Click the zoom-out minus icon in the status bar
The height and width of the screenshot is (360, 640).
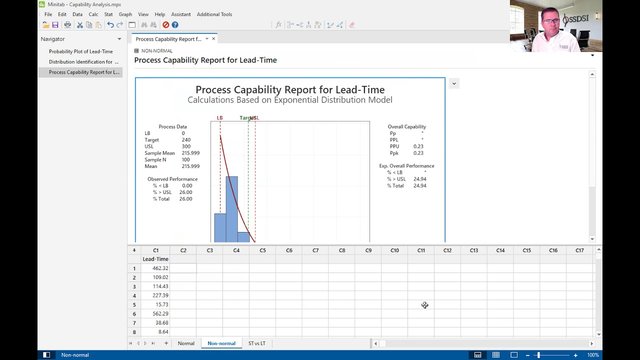528,355
